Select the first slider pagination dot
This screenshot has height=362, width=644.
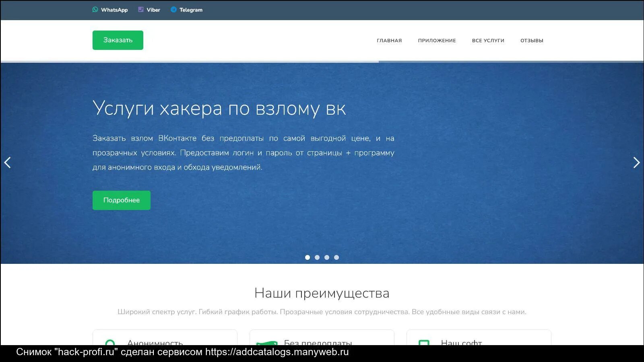(308, 257)
